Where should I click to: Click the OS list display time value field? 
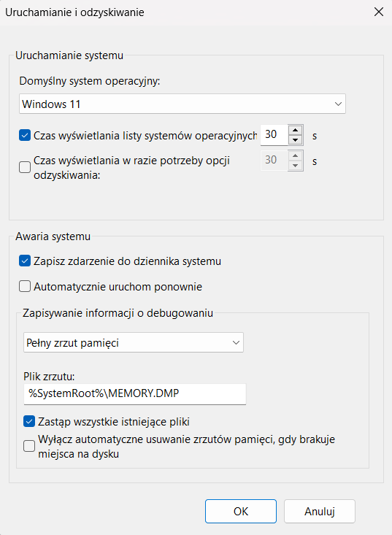pos(274,134)
